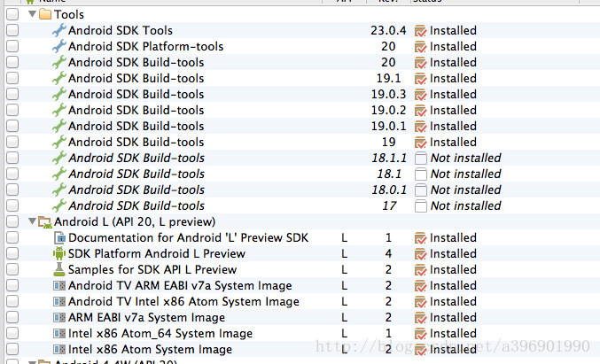Click the Android L (API 20, L preview) label

pyautogui.click(x=135, y=222)
